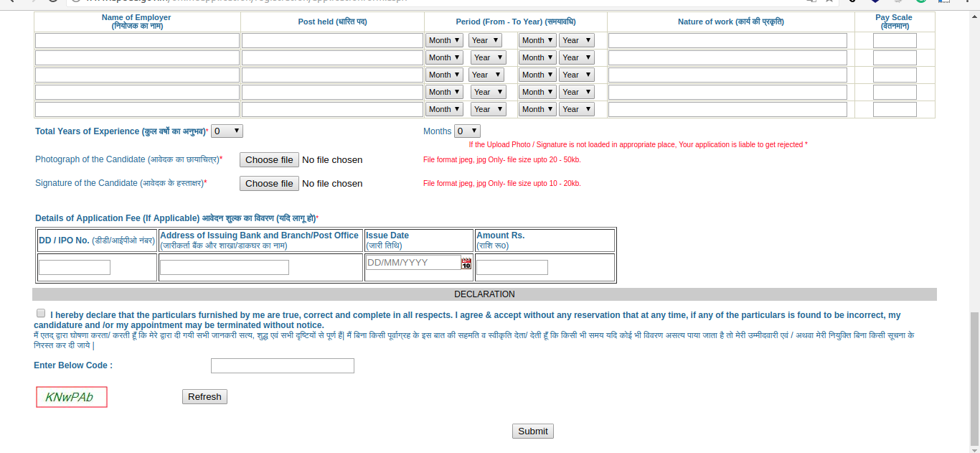Select the Amount Rs. input field
980x453 pixels.
tap(512, 268)
